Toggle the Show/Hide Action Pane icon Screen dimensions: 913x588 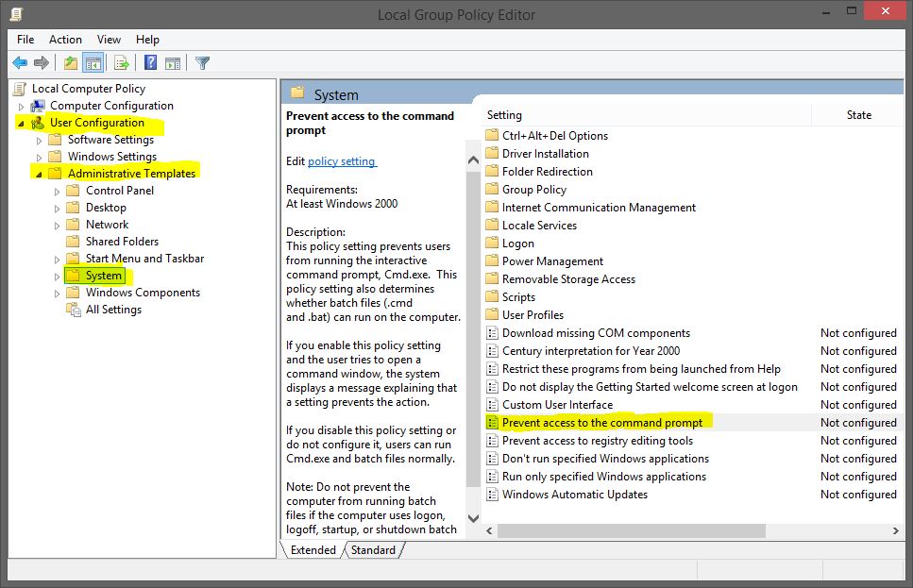[x=173, y=63]
